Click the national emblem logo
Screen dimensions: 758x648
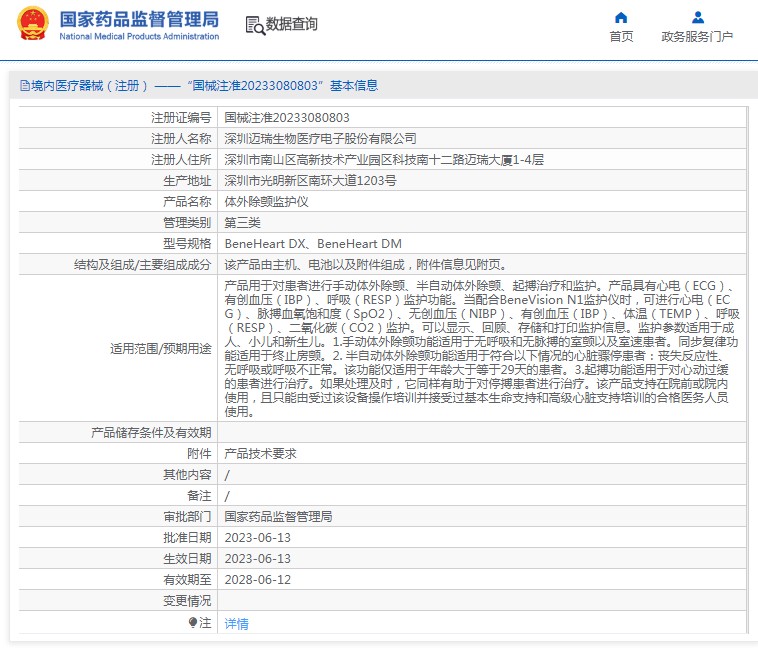pyautogui.click(x=33, y=23)
